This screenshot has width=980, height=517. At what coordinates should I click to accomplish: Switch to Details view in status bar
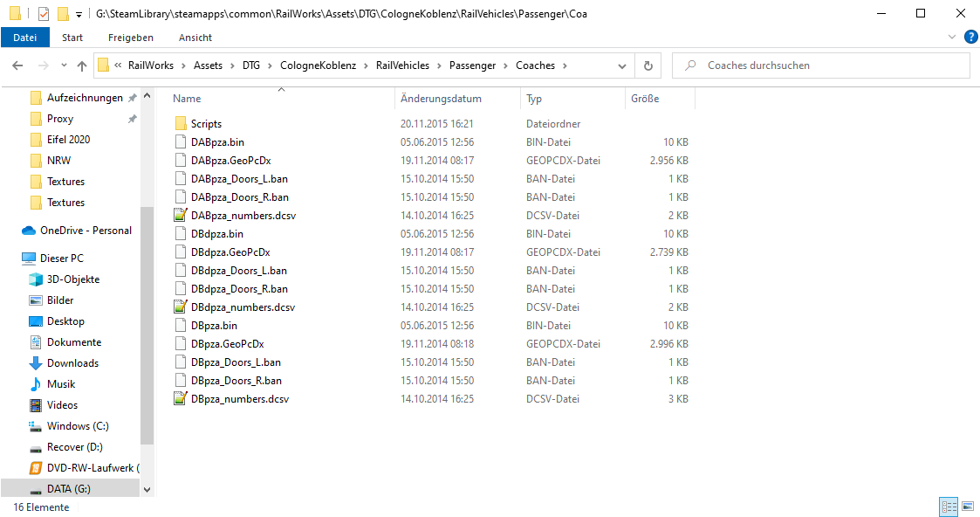(x=949, y=507)
